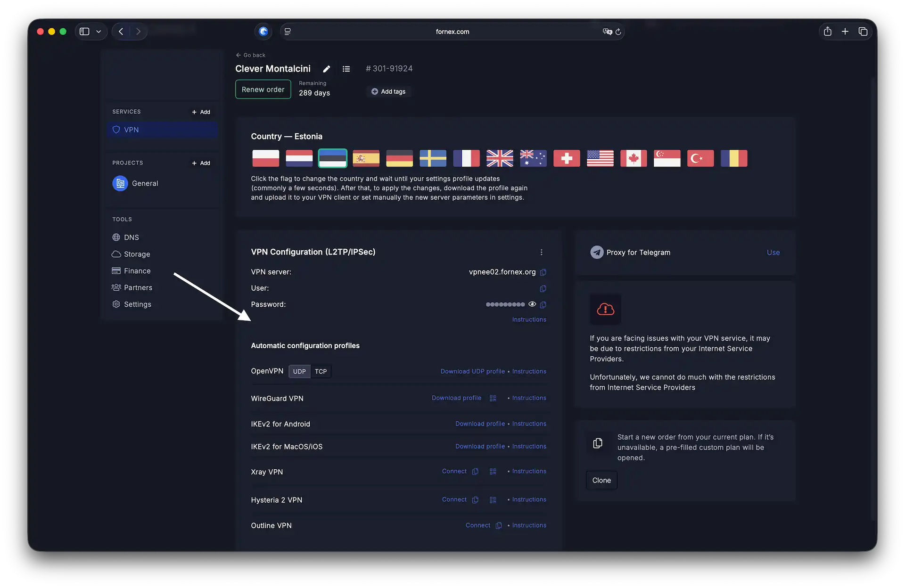Click Connect for Xray VPN
Screen dimensions: 905x588
[x=454, y=472]
